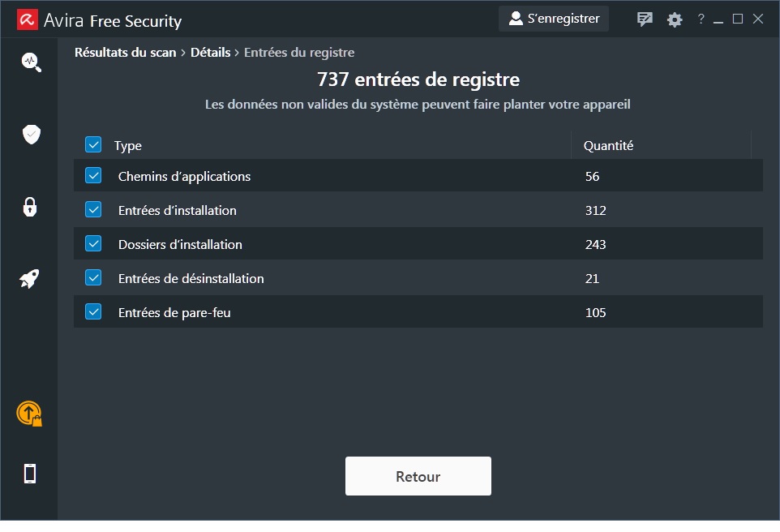Toggle the select-all Type header checkbox
The width and height of the screenshot is (780, 532).
[x=93, y=145]
